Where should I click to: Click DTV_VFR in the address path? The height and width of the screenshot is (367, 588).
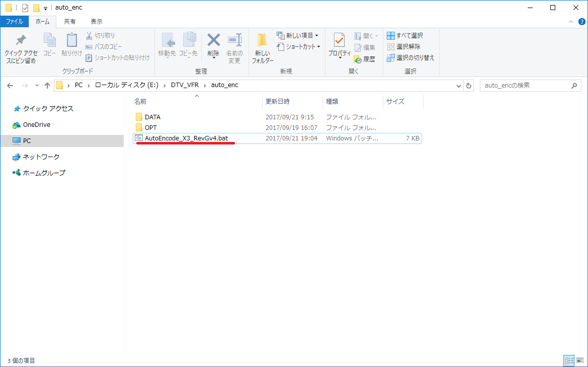click(185, 85)
